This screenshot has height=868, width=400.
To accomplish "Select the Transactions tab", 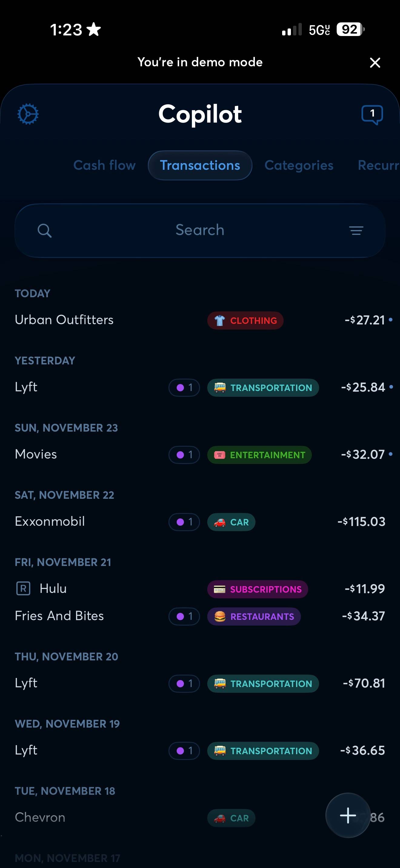I will pos(200,166).
